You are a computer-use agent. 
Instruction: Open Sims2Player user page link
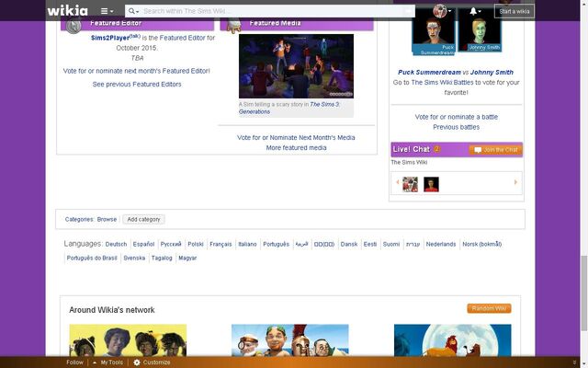click(x=110, y=38)
